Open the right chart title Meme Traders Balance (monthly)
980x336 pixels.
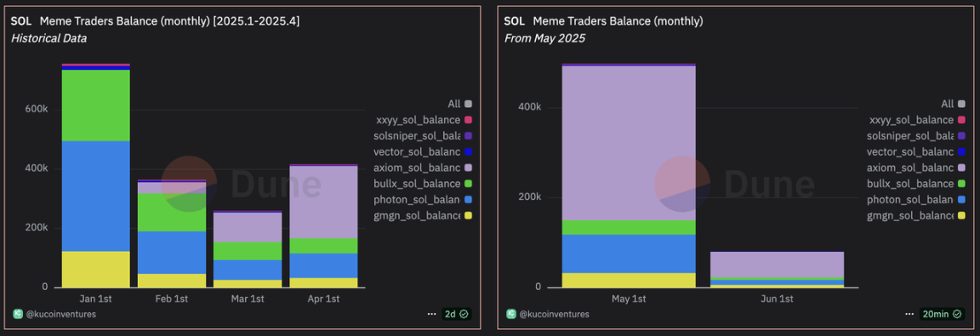pyautogui.click(x=618, y=21)
